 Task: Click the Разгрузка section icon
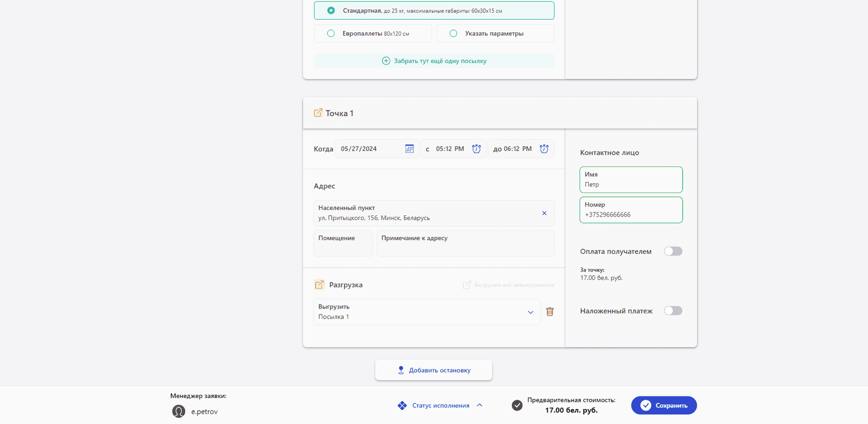point(319,284)
